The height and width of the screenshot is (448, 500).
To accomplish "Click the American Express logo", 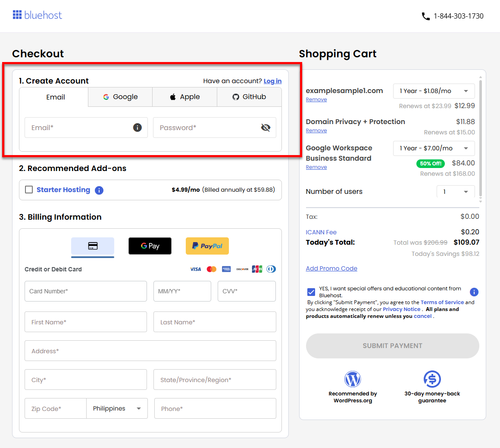I will click(x=226, y=269).
